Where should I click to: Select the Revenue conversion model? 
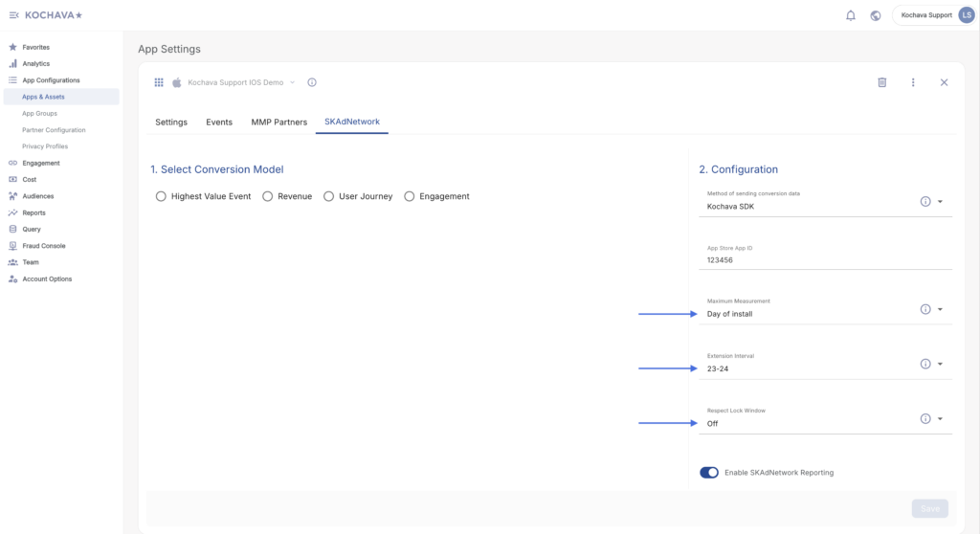click(268, 196)
